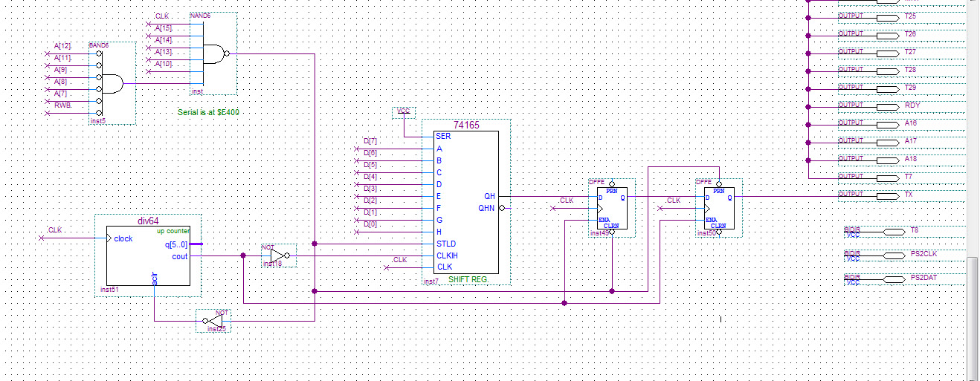Click the NOT gate inst18
Image resolution: width=980 pixels, height=381 pixels.
click(x=278, y=256)
